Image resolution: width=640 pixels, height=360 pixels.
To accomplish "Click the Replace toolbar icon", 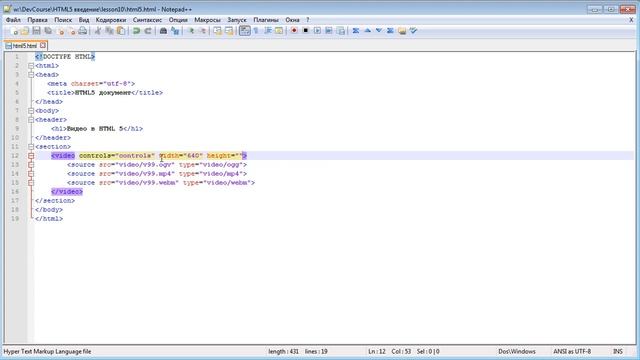I will tap(175, 31).
